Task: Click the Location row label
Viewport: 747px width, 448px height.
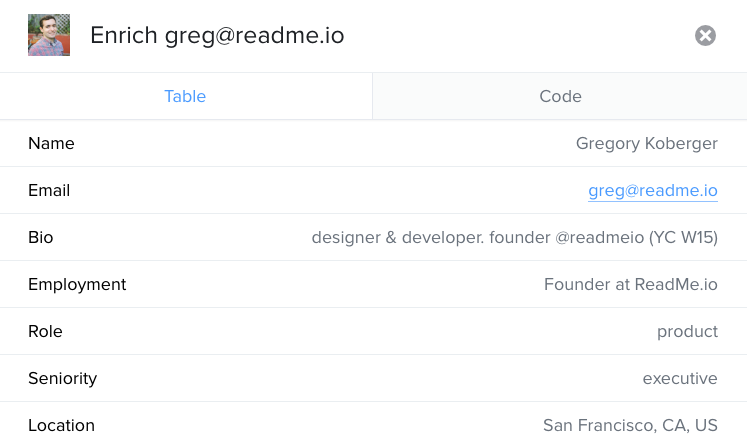Action: tap(61, 425)
